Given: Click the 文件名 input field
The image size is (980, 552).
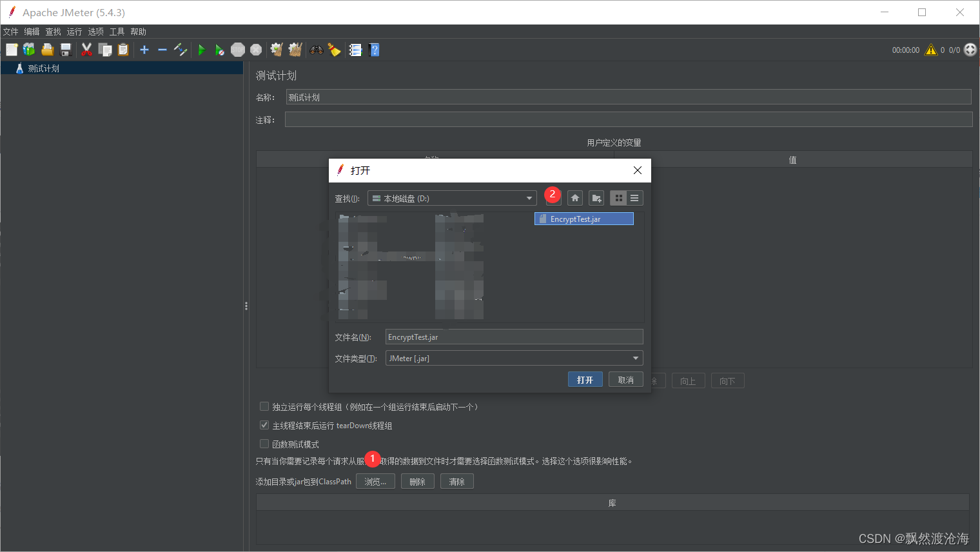Looking at the screenshot, I should (x=514, y=337).
